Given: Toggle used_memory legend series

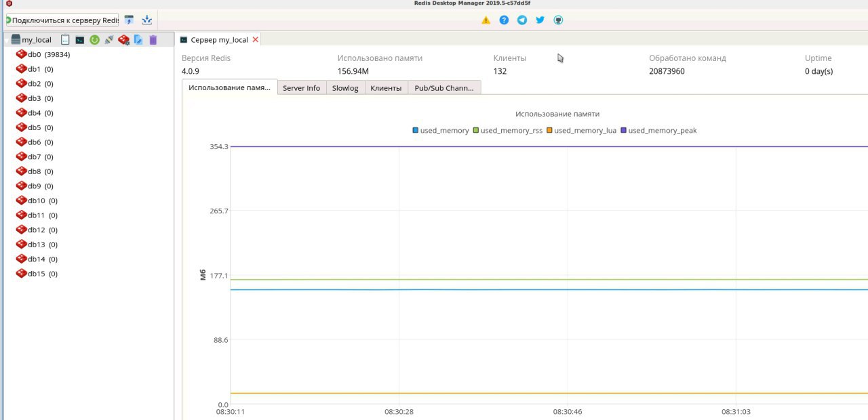Looking at the screenshot, I should 441,130.
